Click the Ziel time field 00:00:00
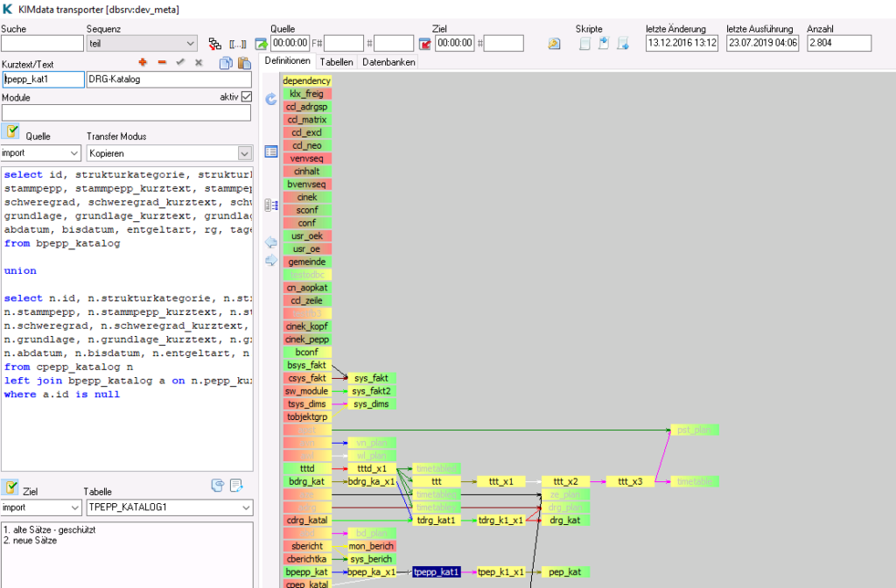 point(455,43)
